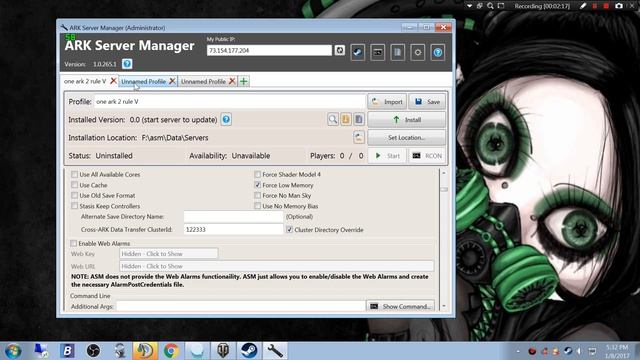Click the camera icon in recording toolbar

click(619, 6)
